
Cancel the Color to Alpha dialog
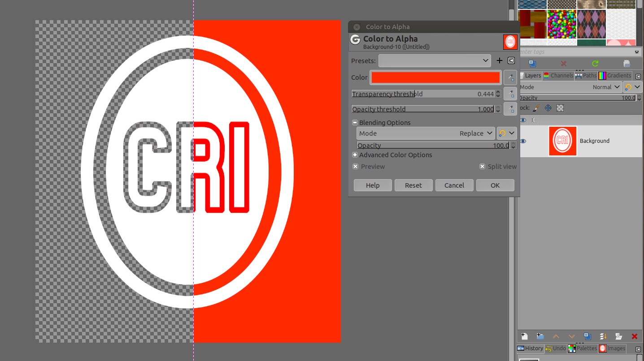pyautogui.click(x=454, y=185)
